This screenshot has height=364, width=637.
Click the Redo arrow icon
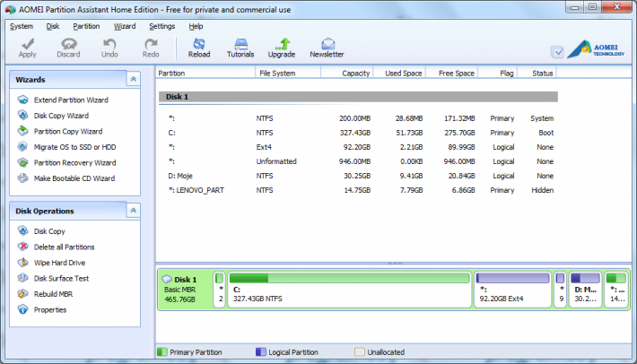coord(151,43)
